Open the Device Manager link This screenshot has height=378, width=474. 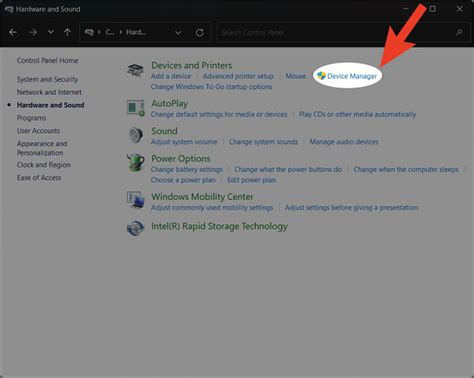point(352,76)
